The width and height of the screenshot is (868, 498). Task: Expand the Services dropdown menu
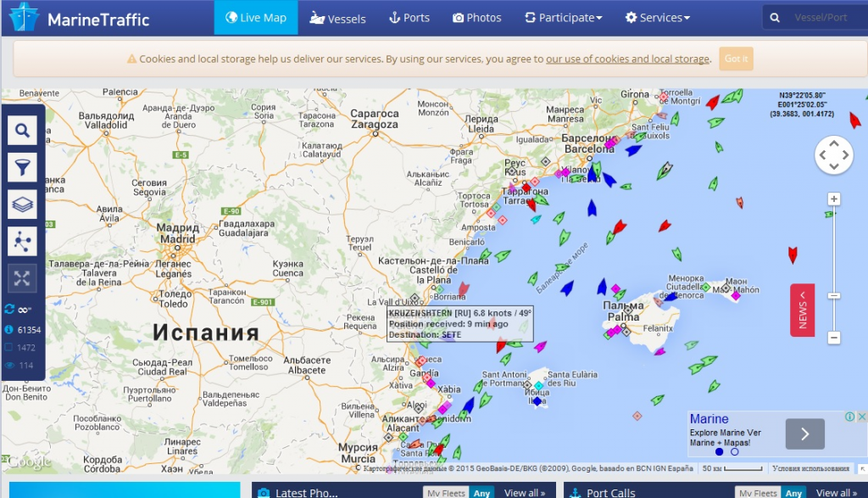coord(658,18)
